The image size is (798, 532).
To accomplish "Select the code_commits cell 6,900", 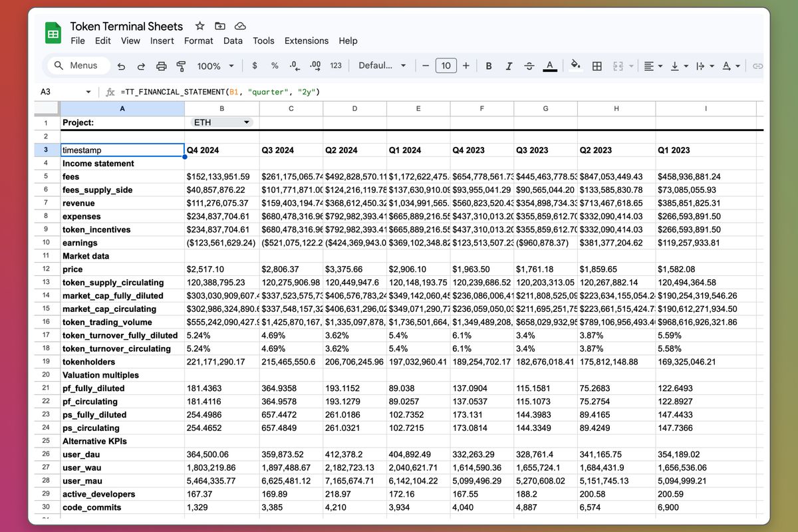I will [706, 507].
